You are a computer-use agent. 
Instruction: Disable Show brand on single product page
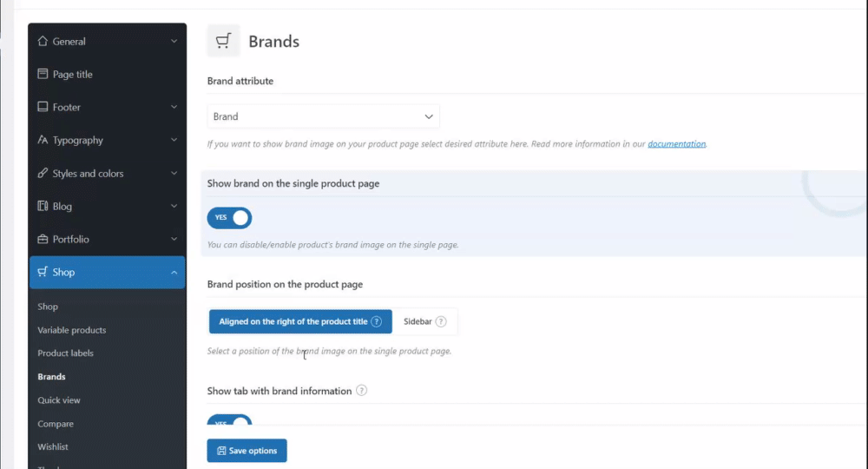click(x=229, y=217)
